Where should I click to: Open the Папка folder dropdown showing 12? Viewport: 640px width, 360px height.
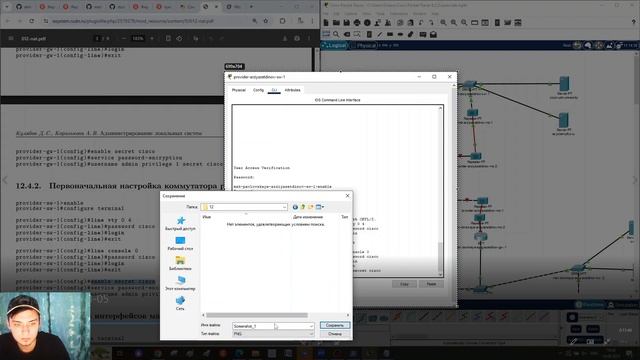244,207
